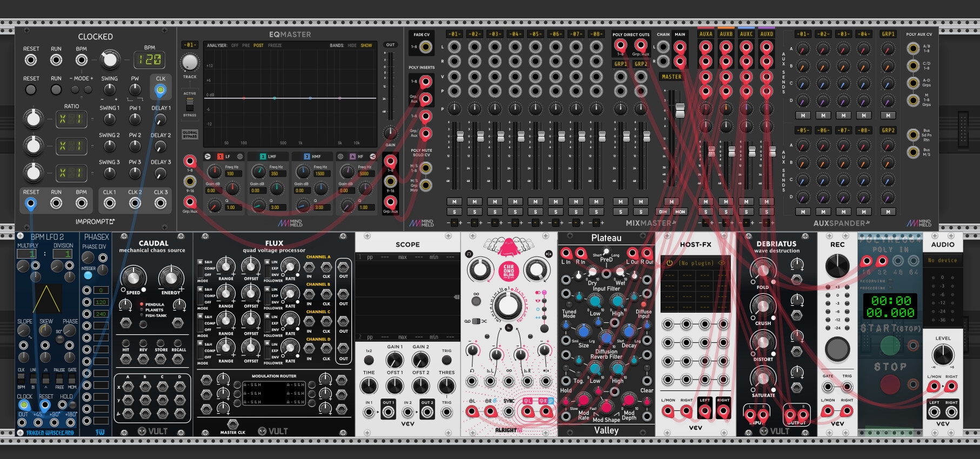This screenshot has width=980, height=459.
Task: Click the HOST-FX eye icon
Action: [722, 263]
